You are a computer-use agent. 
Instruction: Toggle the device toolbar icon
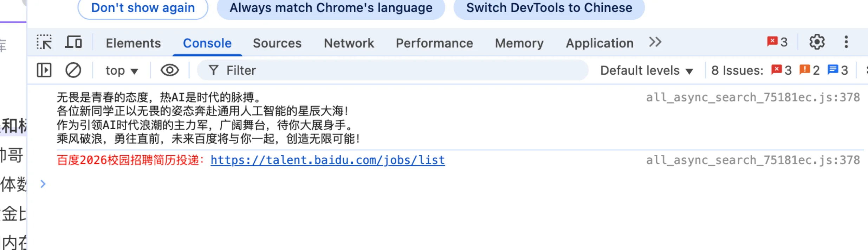(x=73, y=42)
